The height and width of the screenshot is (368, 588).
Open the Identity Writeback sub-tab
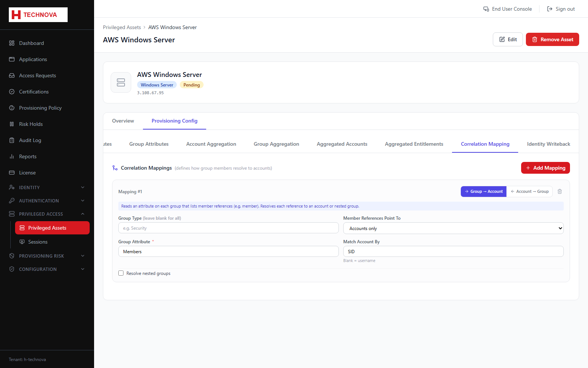pyautogui.click(x=549, y=144)
